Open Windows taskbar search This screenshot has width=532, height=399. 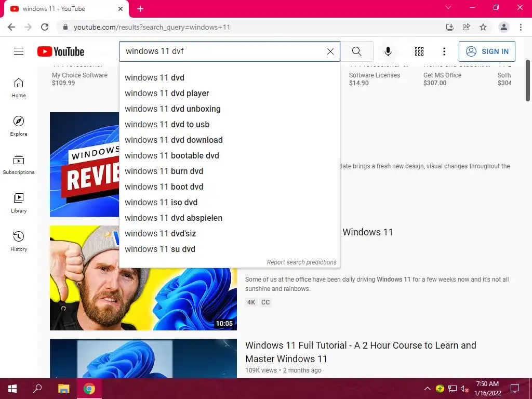(x=37, y=389)
